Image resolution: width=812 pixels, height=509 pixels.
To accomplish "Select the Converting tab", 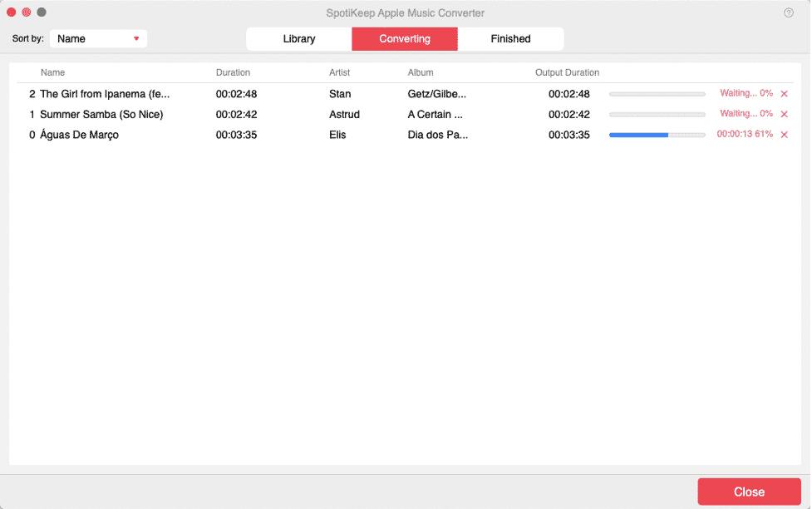I will (405, 39).
